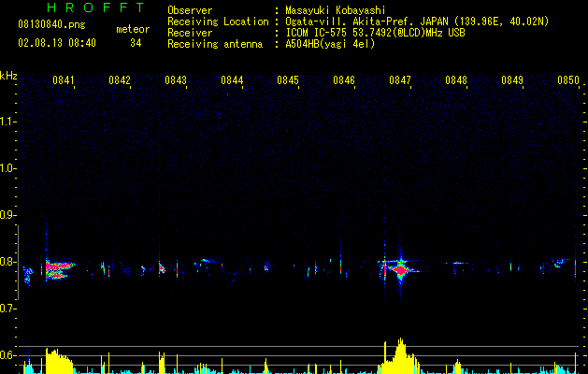This screenshot has height=374, width=588.
Task: Click the date stamp 02.08.13 08:40
Action: point(57,43)
